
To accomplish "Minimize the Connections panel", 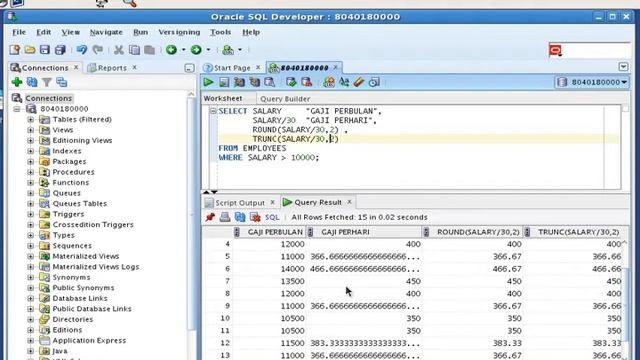I will click(189, 68).
